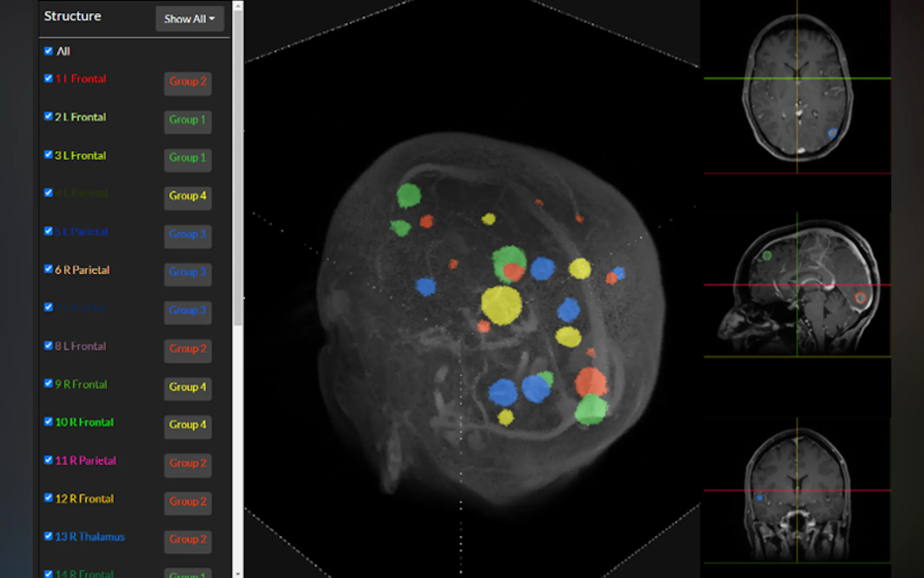Select the 2 L Frontal structure label

coord(81,117)
